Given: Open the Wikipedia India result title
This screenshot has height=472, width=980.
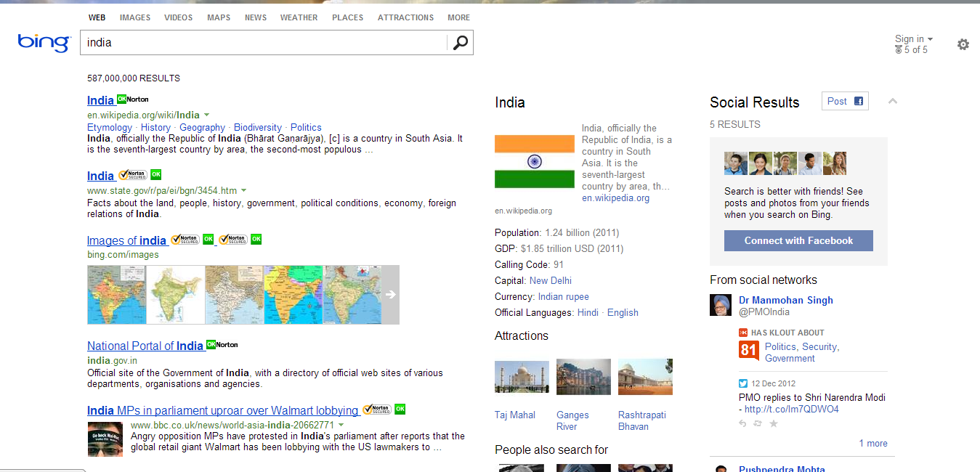Looking at the screenshot, I should tap(100, 100).
